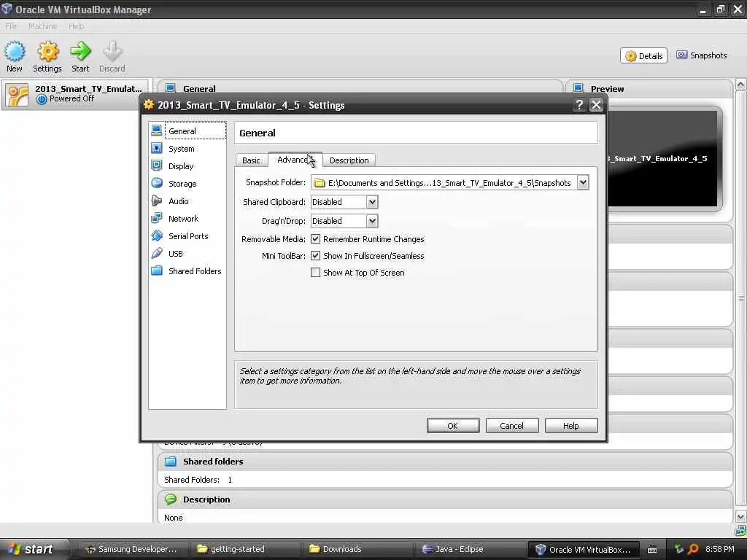Image resolution: width=747 pixels, height=560 pixels.
Task: Select Storage category label in settings list
Action: point(182,184)
